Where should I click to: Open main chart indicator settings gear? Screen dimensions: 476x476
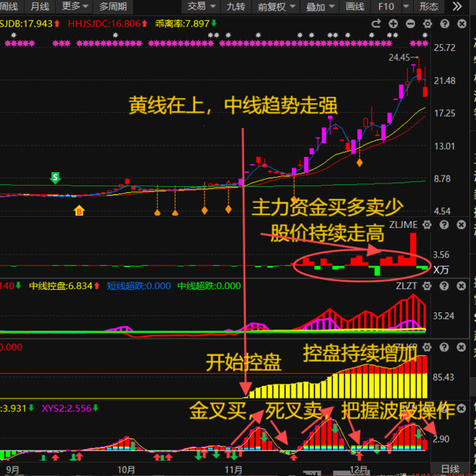[x=428, y=24]
